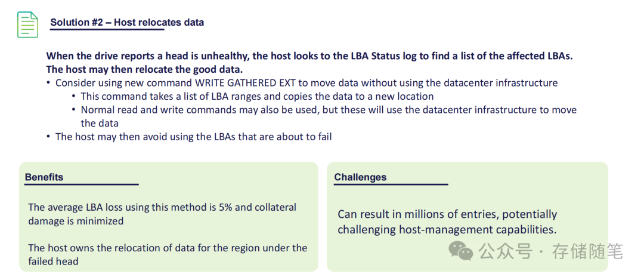Click the "Challenges" heading
The width and height of the screenshot is (644, 277).
point(360,177)
